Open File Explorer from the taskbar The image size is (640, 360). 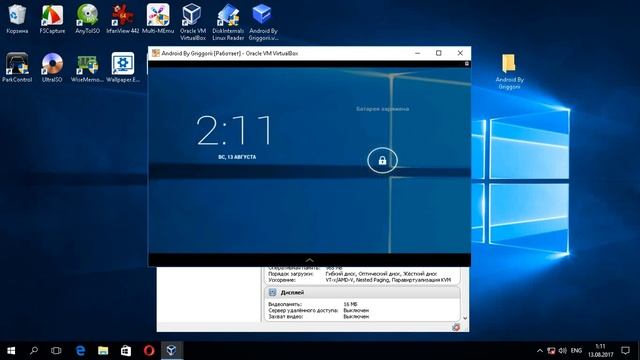coord(103,351)
